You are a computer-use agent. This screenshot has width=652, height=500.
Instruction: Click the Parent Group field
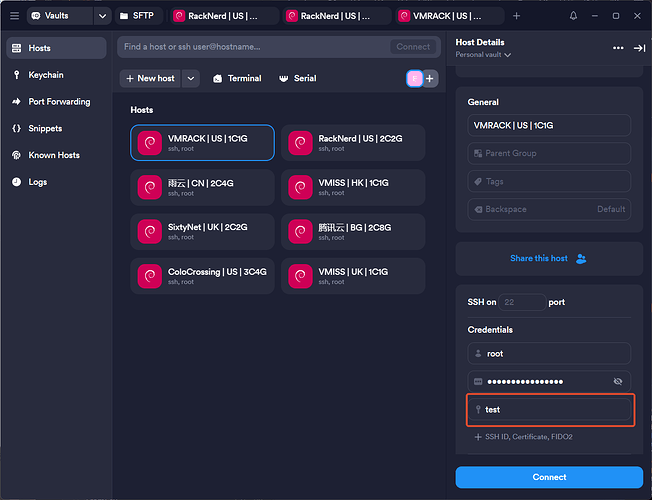click(549, 153)
